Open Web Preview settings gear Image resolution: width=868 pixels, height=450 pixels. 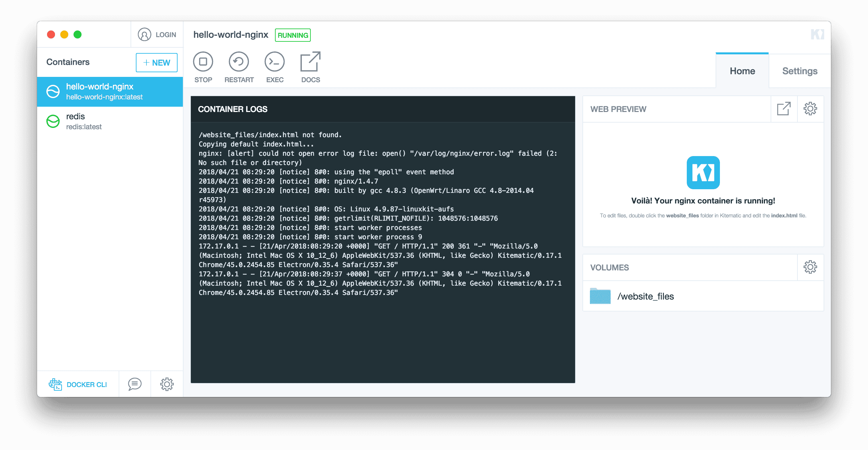[x=810, y=109]
